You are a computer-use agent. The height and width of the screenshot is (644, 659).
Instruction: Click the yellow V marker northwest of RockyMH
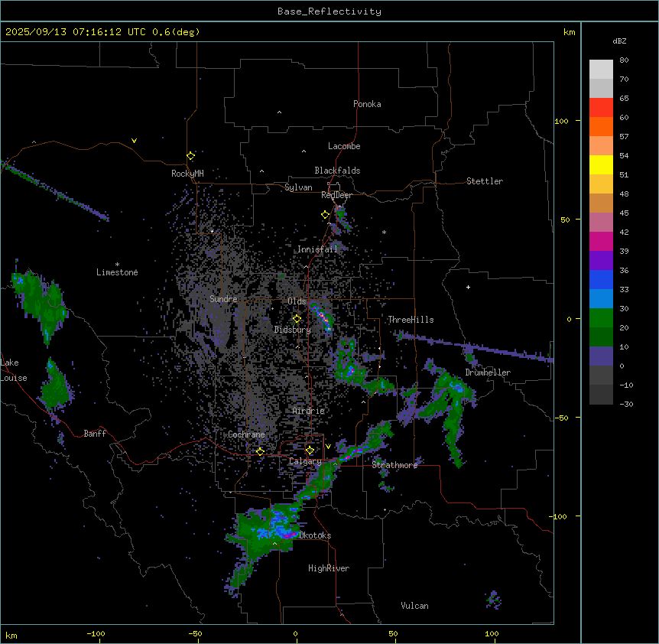(x=134, y=141)
